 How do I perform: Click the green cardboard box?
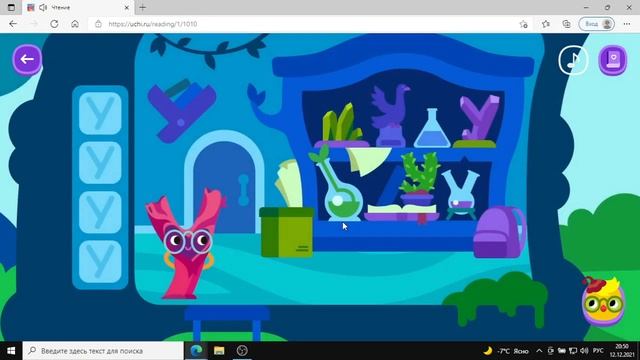(x=287, y=232)
